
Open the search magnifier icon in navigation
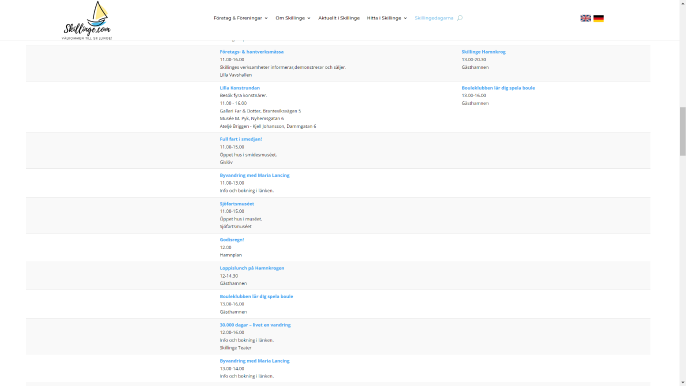coord(460,18)
